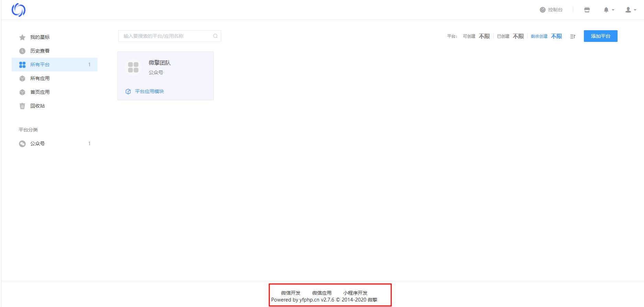Open the 控制台 console link
The height and width of the screenshot is (307, 644).
(551, 10)
